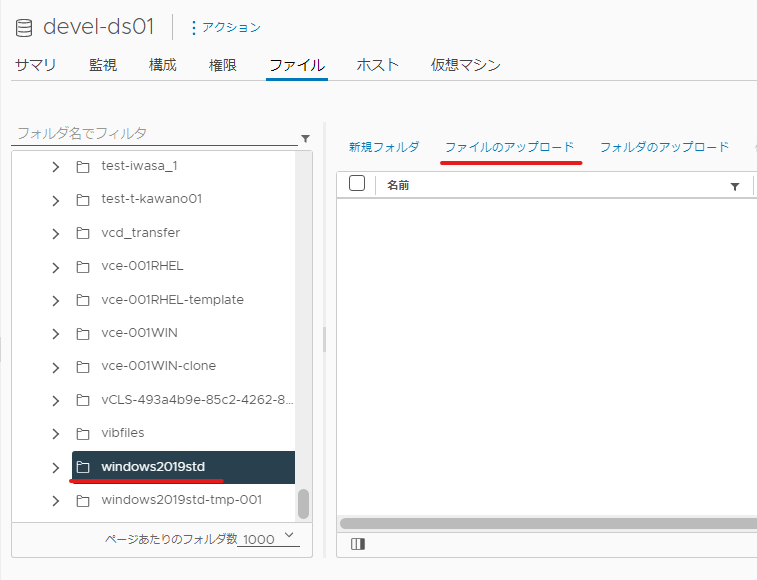Click the vcd_transfer folder icon
This screenshot has height=580, width=757.
click(83, 233)
